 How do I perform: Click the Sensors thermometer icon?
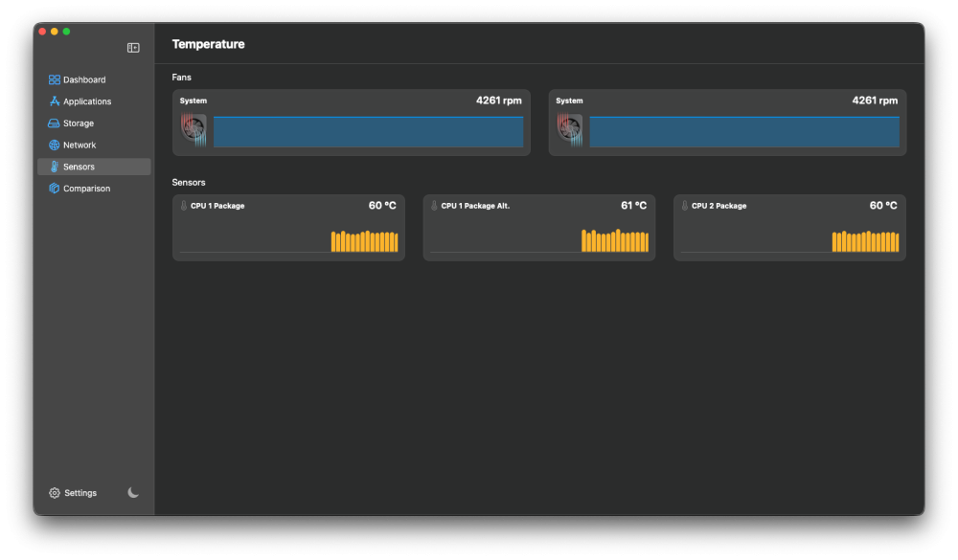55,167
